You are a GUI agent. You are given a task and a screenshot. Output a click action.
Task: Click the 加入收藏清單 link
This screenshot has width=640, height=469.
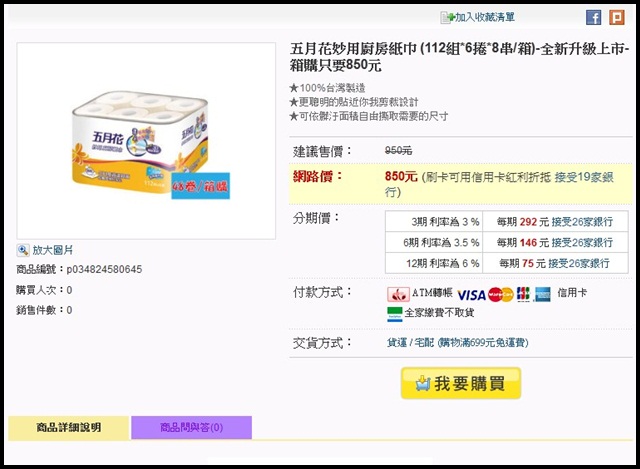(x=485, y=17)
